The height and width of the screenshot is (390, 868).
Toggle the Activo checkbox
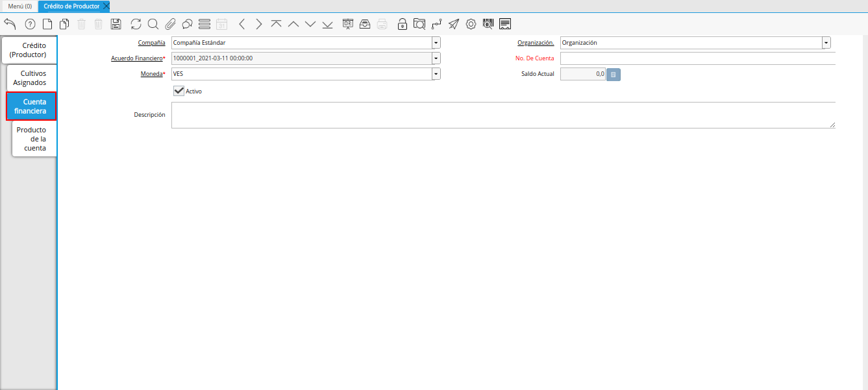pyautogui.click(x=179, y=91)
